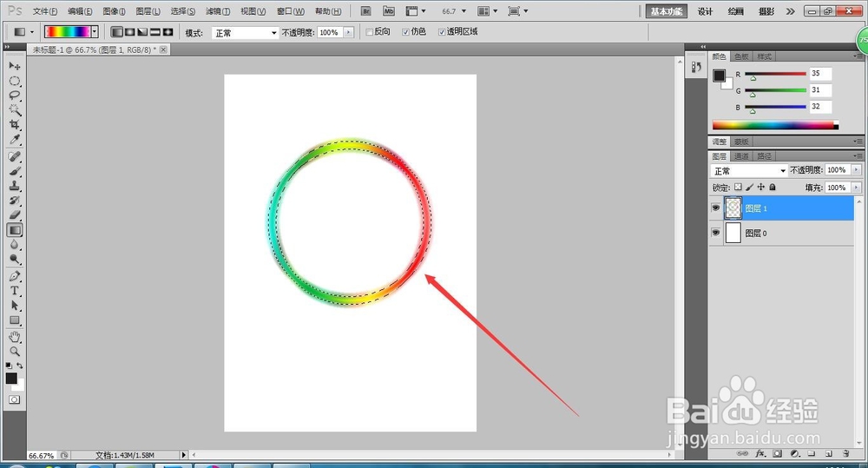Open the 图像(I) menu
The image size is (868, 468).
[x=114, y=11]
